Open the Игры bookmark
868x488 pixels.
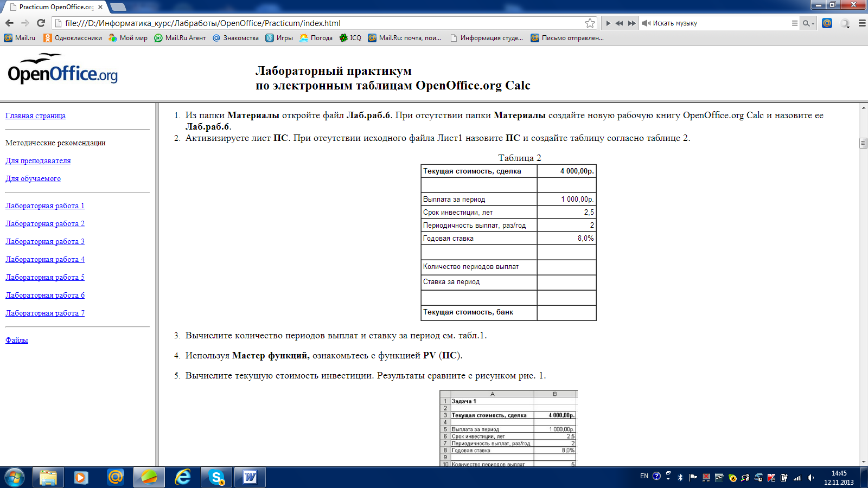[x=279, y=38]
